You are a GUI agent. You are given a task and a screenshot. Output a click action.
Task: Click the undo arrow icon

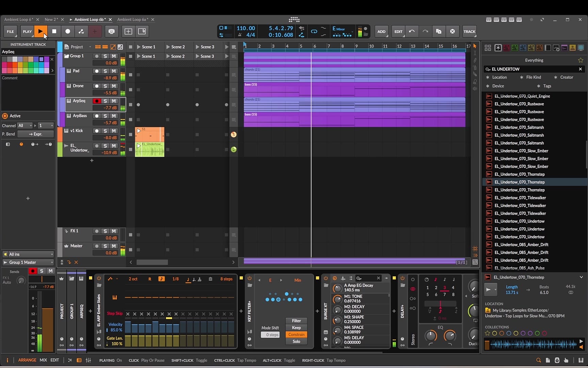(412, 31)
